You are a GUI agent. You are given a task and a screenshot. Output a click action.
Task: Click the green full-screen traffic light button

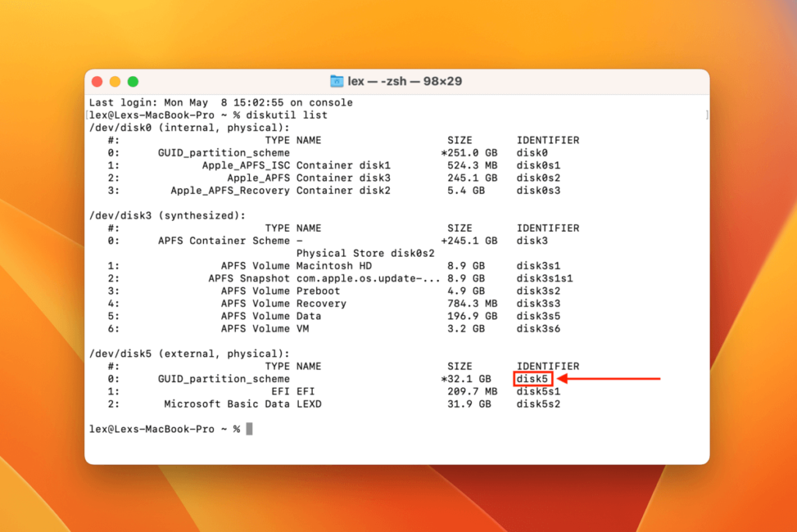[x=133, y=81]
